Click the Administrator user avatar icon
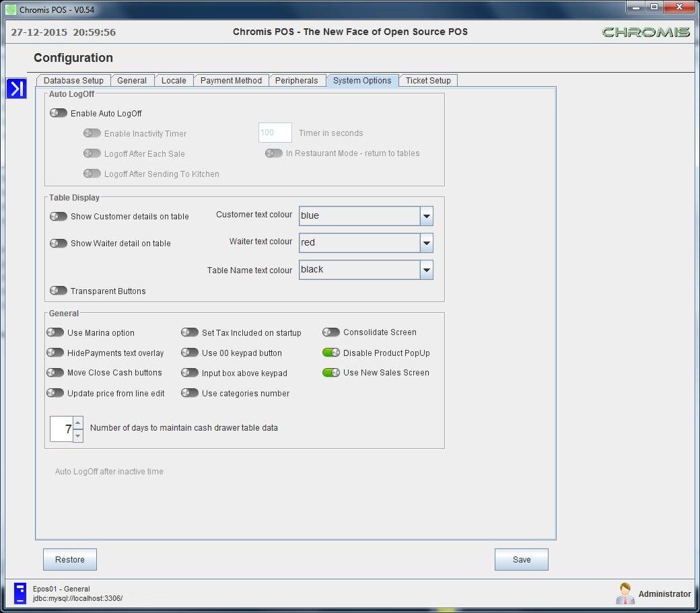 click(625, 593)
